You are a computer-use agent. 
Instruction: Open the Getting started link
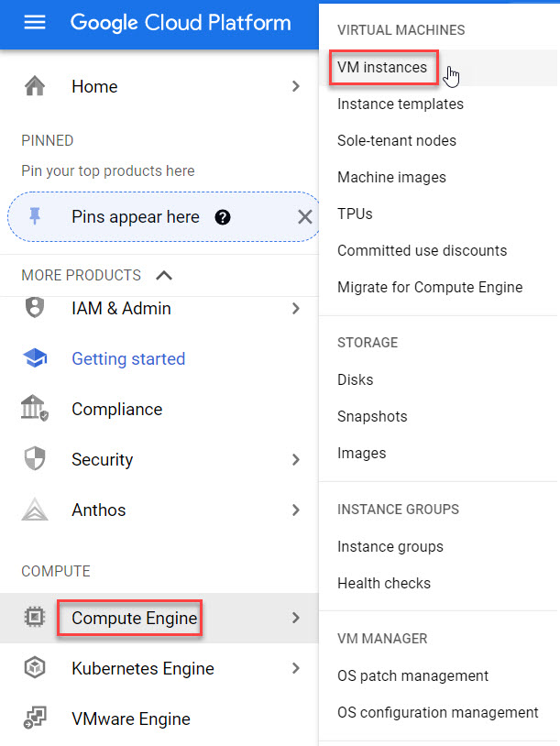coord(128,359)
